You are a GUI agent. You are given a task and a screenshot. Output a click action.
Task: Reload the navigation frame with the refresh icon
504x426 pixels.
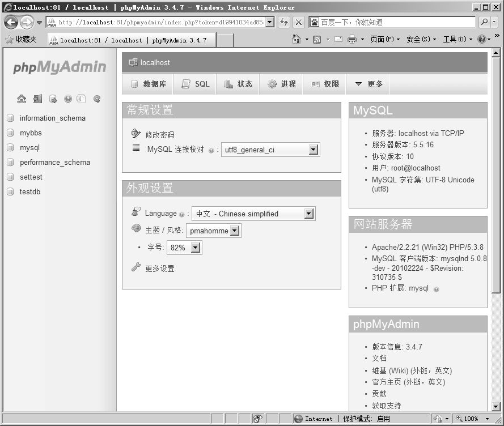pyautogui.click(x=97, y=99)
